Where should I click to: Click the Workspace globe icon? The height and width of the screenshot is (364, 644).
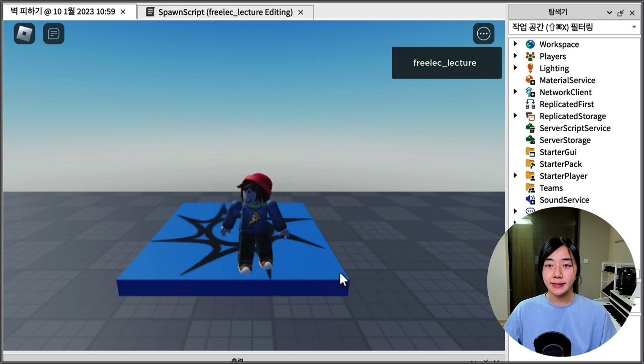[530, 44]
